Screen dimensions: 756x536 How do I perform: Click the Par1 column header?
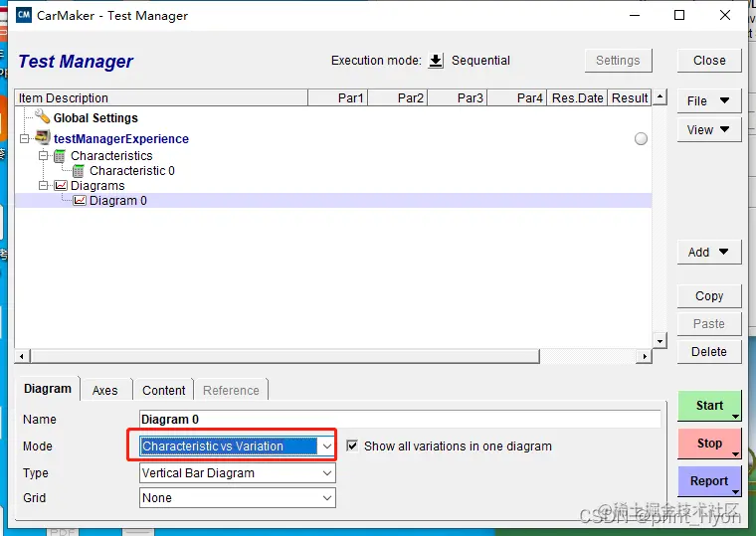coord(338,98)
